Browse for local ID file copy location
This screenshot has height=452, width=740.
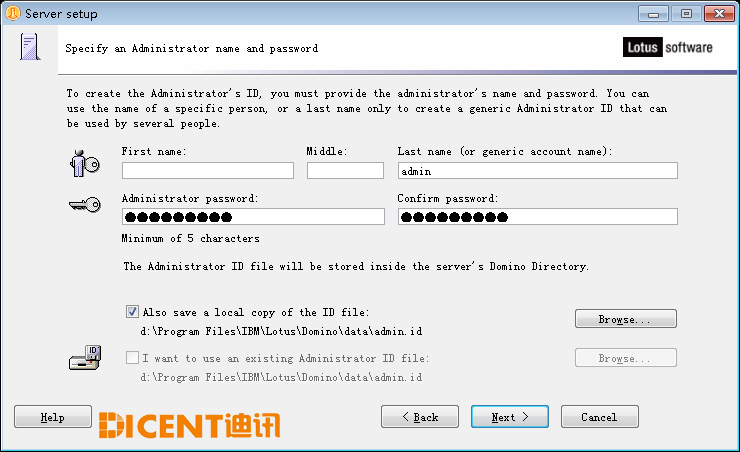pyautogui.click(x=626, y=318)
